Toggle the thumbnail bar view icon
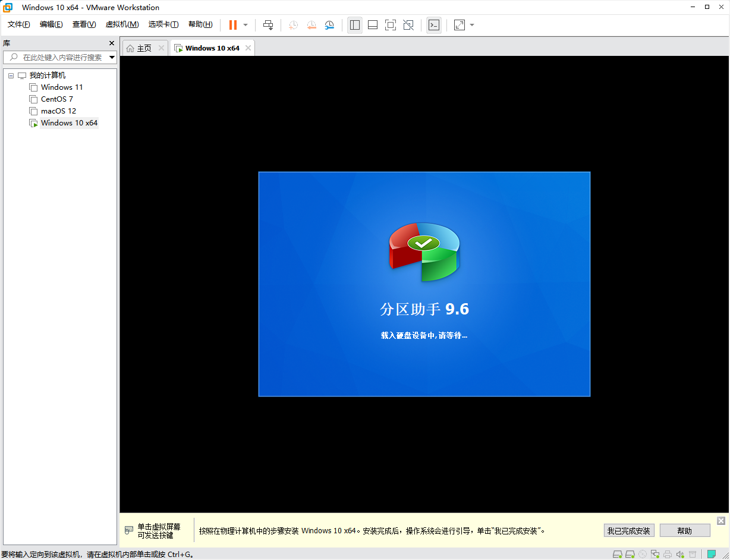This screenshot has height=560, width=730. tap(373, 25)
